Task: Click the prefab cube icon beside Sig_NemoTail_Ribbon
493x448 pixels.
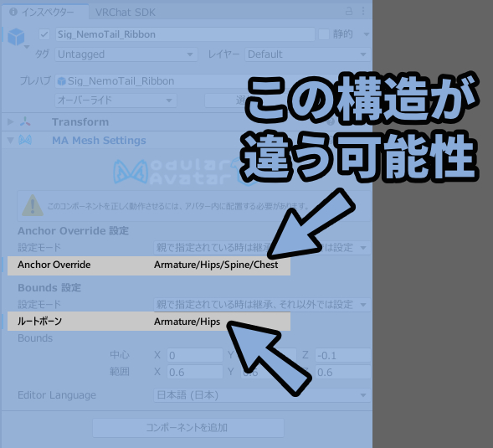Action: (x=62, y=81)
